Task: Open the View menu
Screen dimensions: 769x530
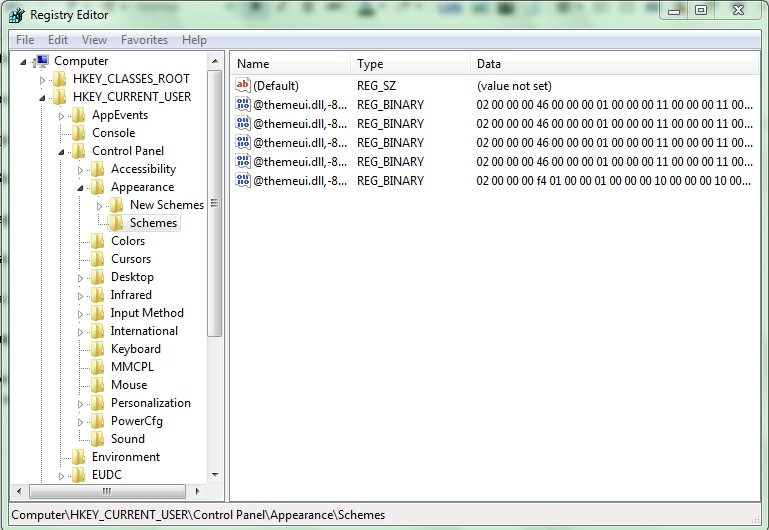Action: [x=94, y=40]
